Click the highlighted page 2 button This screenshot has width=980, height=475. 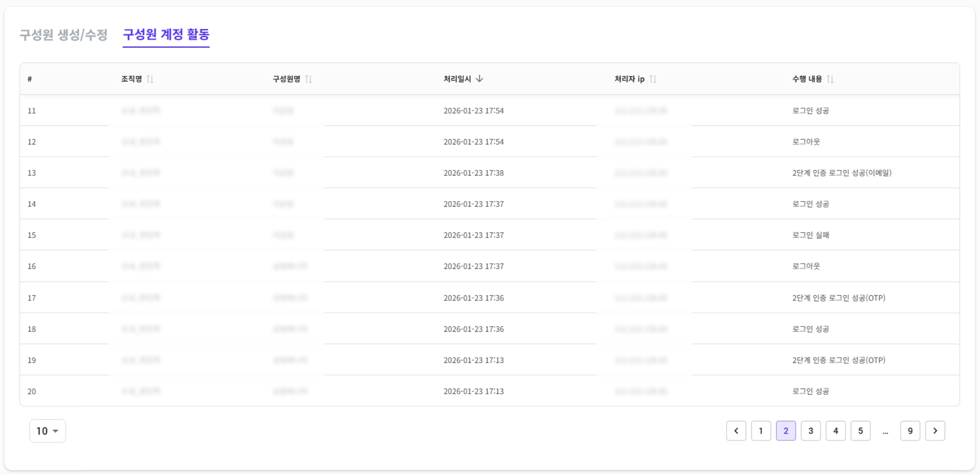(786, 431)
